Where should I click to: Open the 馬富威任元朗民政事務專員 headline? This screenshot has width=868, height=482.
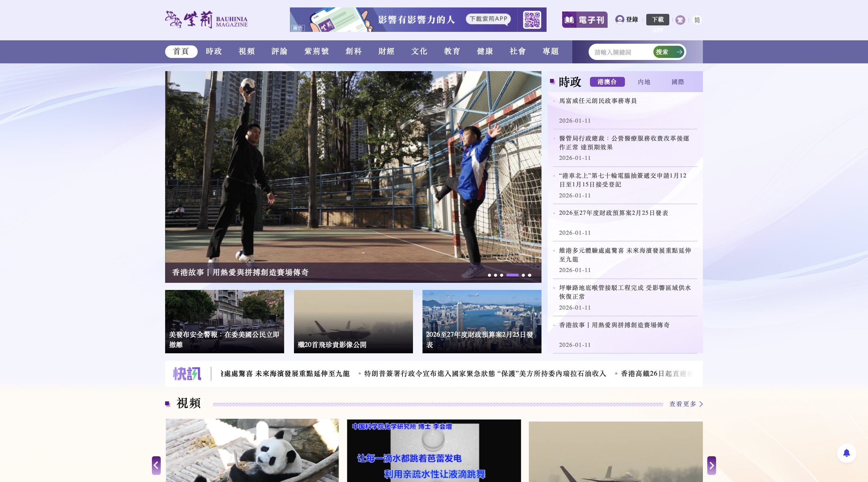pyautogui.click(x=597, y=101)
